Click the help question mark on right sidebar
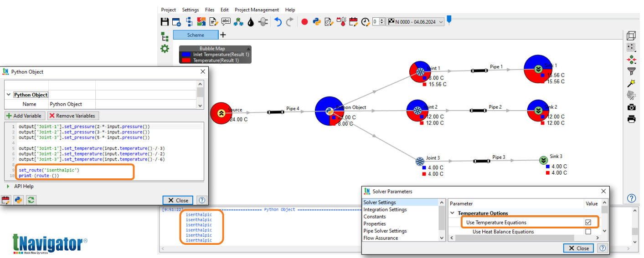This screenshot has width=644, height=258. (632, 198)
